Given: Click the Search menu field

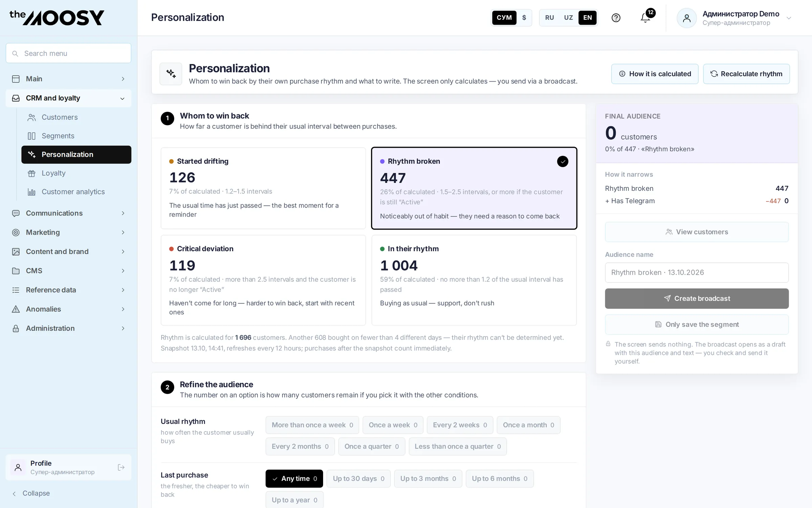Looking at the screenshot, I should click(68, 53).
